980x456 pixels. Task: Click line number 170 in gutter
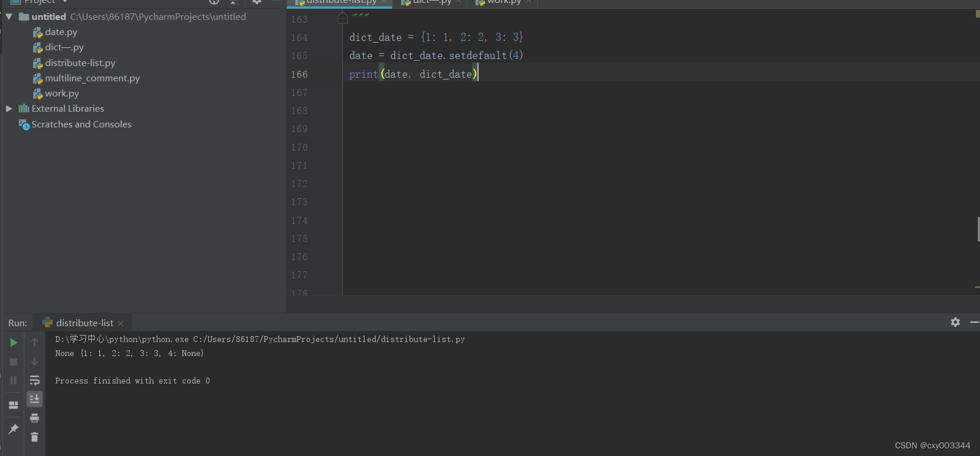pyautogui.click(x=299, y=147)
